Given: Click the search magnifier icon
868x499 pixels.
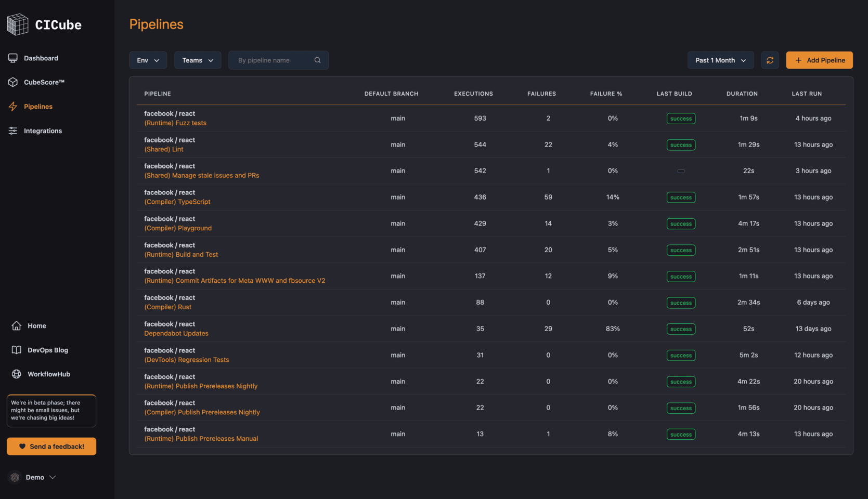Looking at the screenshot, I should (317, 60).
